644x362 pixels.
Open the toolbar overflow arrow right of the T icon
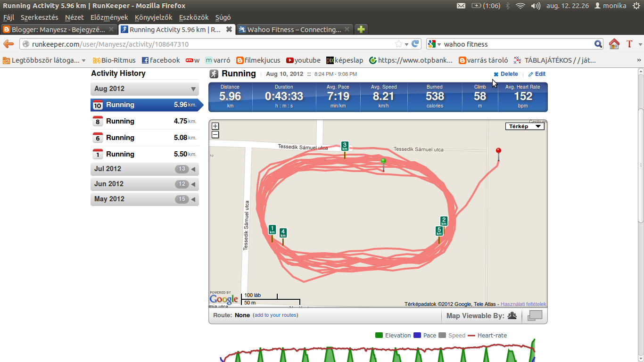640,44
